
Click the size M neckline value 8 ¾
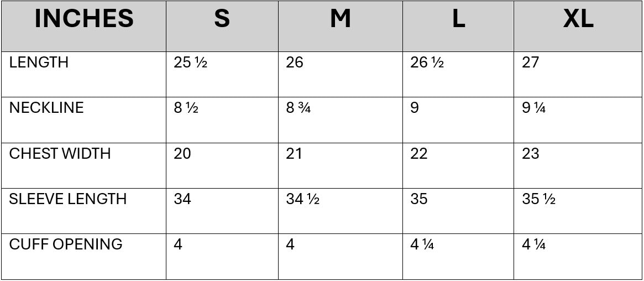coord(299,108)
